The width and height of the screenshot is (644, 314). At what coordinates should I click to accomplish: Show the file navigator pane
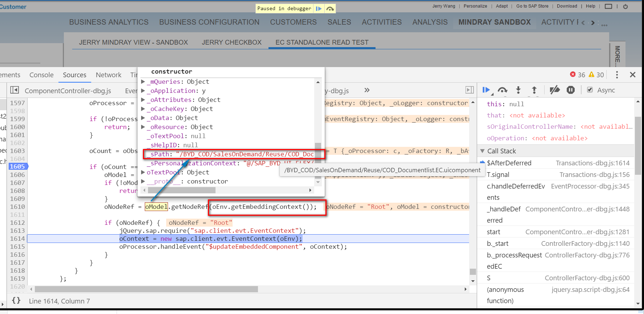coord(15,90)
